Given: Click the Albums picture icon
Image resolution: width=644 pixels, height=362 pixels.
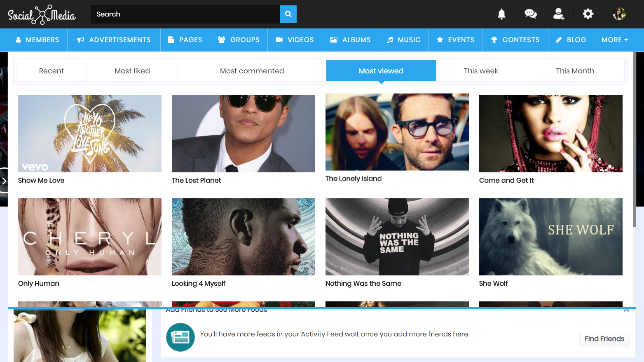Looking at the screenshot, I should pyautogui.click(x=334, y=40).
